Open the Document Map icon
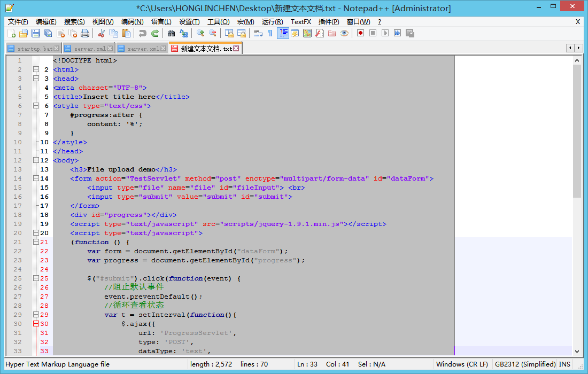The image size is (588, 374). (307, 33)
